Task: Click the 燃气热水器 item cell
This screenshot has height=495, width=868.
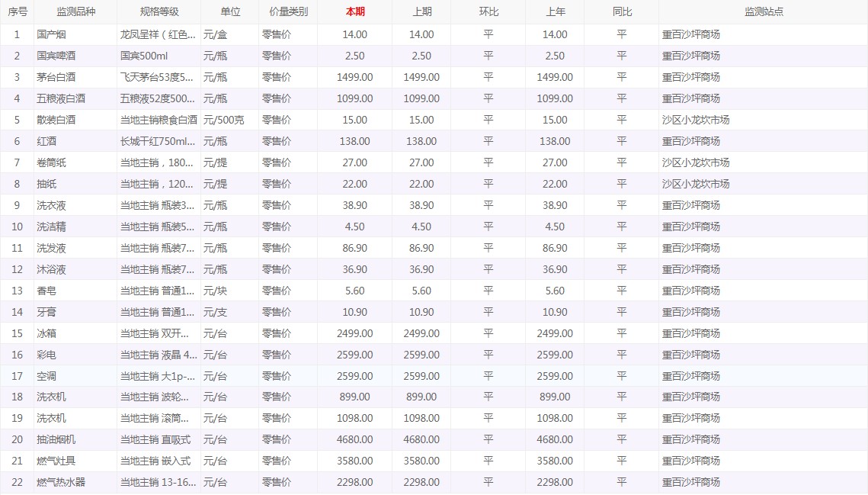Action: (61, 482)
